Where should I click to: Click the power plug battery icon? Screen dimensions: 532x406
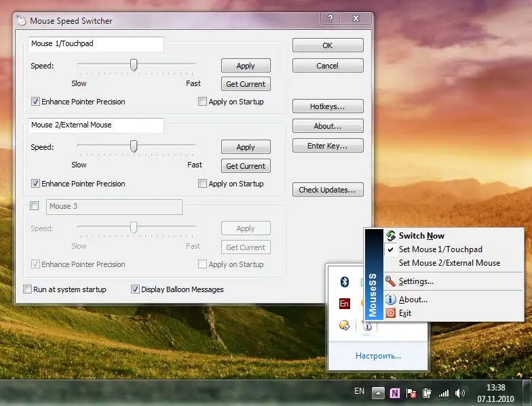coord(427,393)
